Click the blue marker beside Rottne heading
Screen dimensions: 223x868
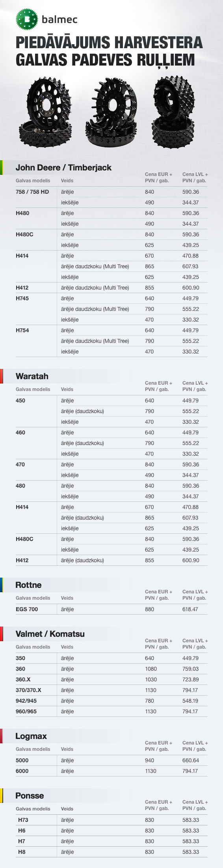[x=2, y=585]
